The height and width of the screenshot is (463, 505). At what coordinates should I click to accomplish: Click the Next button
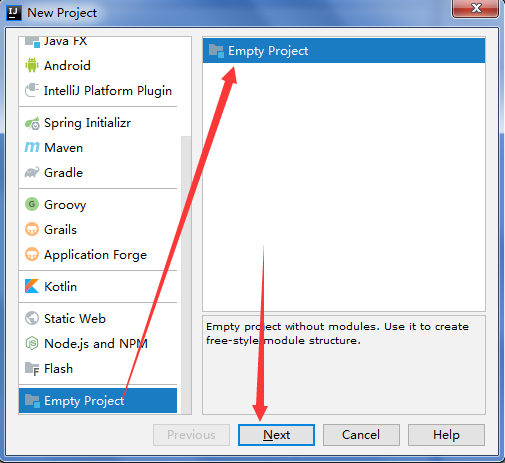[276, 435]
